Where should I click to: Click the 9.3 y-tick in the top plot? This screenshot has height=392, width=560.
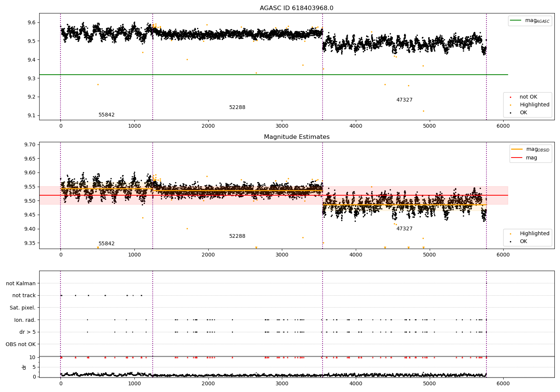pyautogui.click(x=31, y=79)
